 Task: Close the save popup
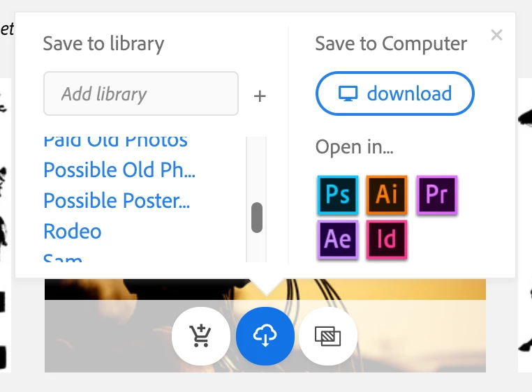(x=496, y=35)
